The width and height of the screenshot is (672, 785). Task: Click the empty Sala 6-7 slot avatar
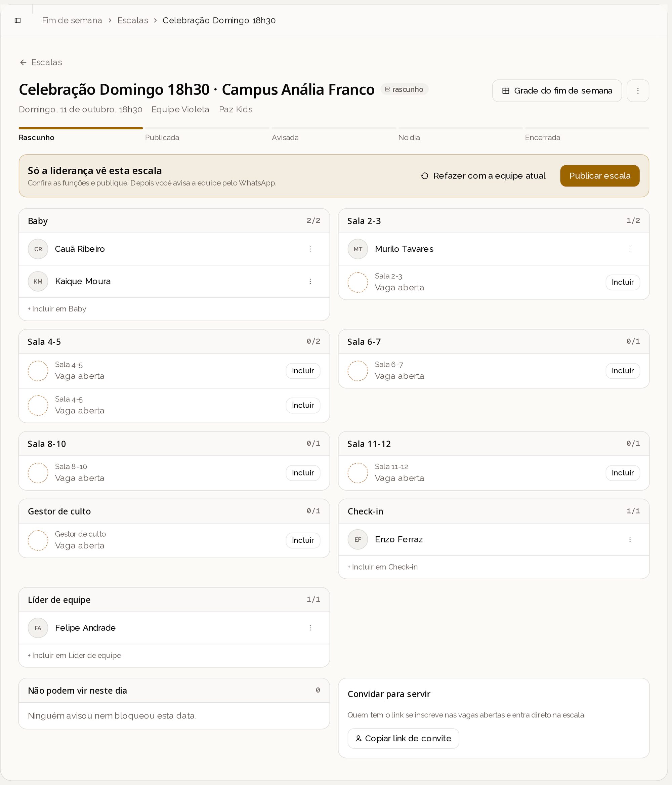358,371
